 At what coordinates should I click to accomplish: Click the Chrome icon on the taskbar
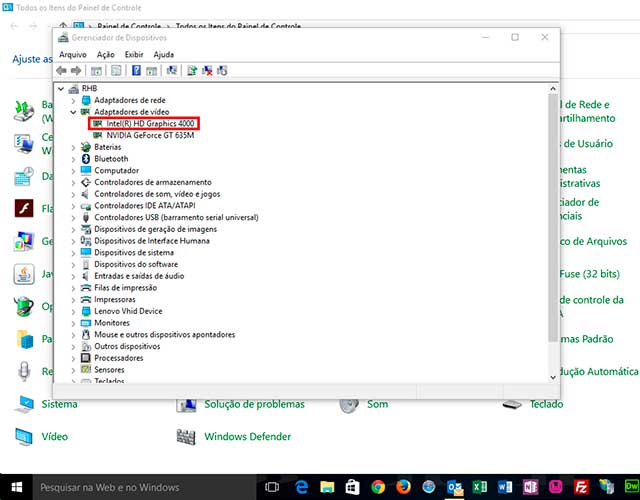[376, 487]
